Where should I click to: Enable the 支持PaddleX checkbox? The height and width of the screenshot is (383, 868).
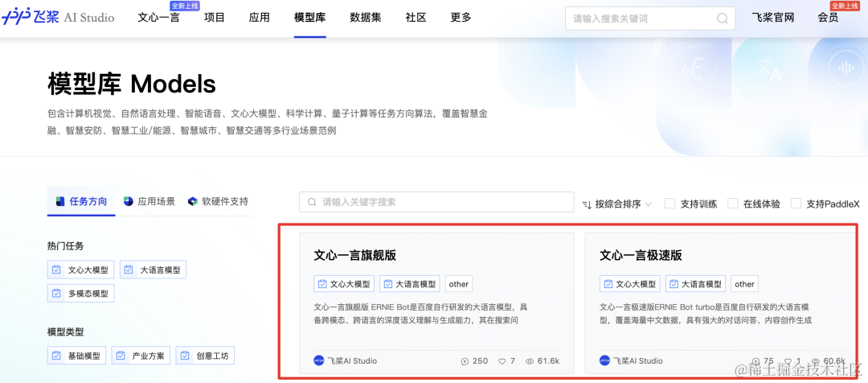pyautogui.click(x=796, y=204)
